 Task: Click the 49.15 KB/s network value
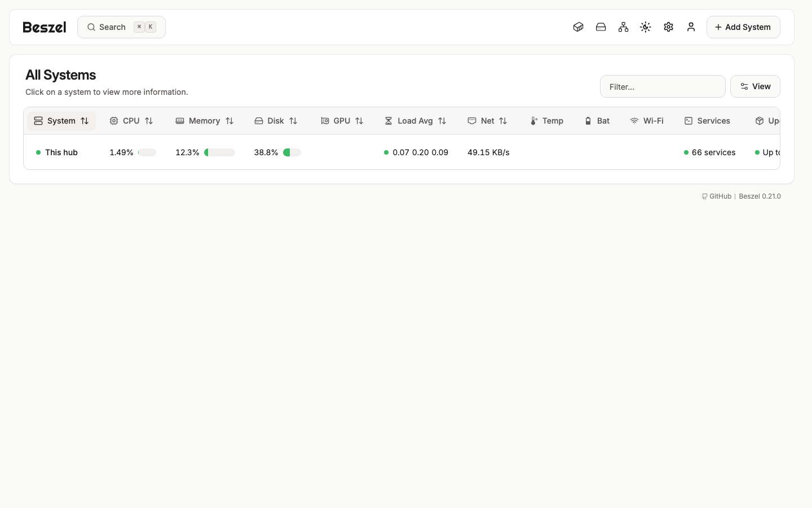[x=488, y=152]
